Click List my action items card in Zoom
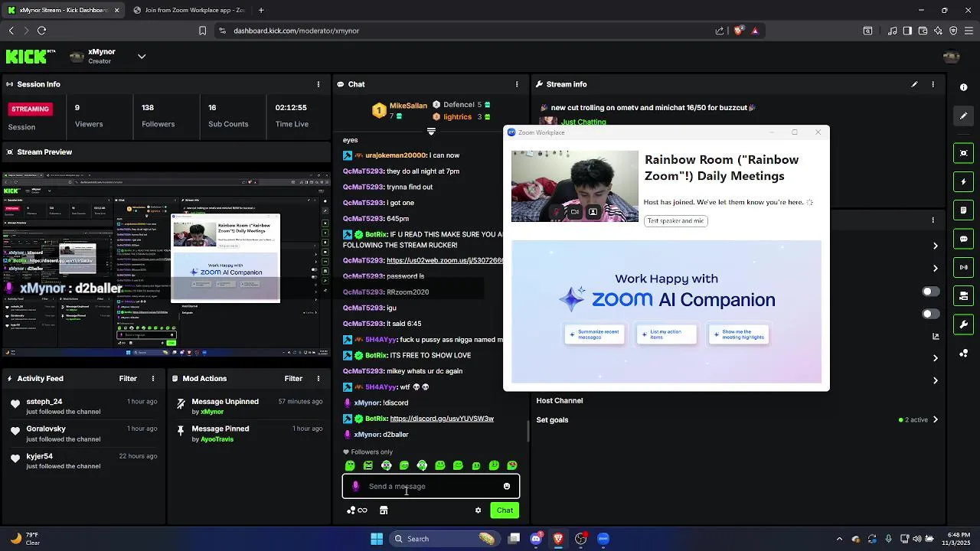980x551 pixels. click(667, 334)
